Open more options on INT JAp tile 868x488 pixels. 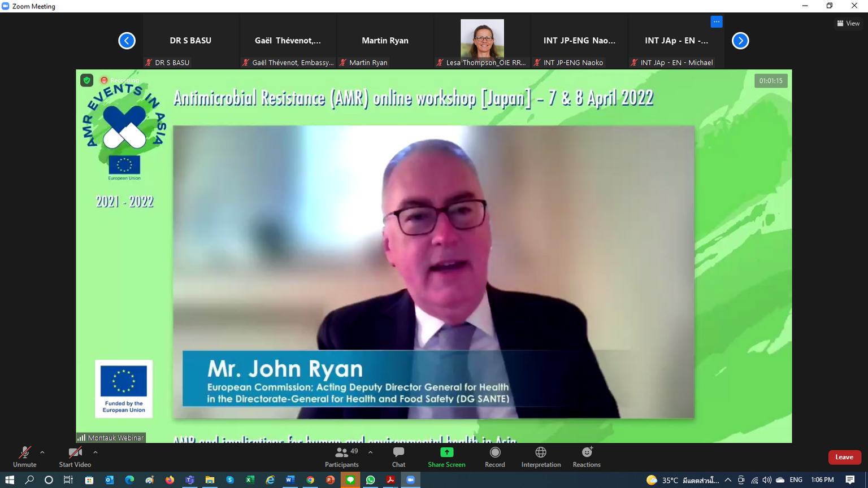pos(716,21)
